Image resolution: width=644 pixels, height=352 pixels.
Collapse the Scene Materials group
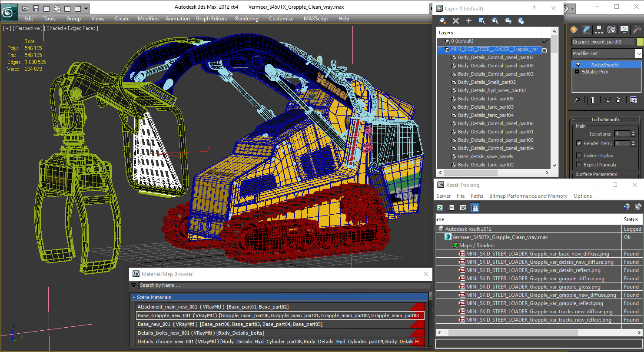[134, 297]
